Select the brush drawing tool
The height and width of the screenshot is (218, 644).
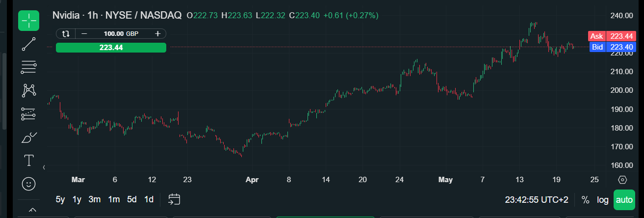29,137
